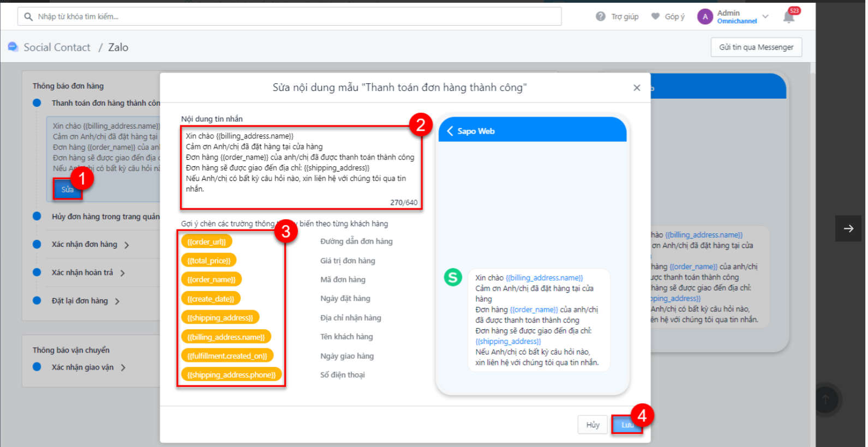Click the blue dot beside Thanh toán đơn hàng
The width and height of the screenshot is (868, 447).
click(37, 102)
